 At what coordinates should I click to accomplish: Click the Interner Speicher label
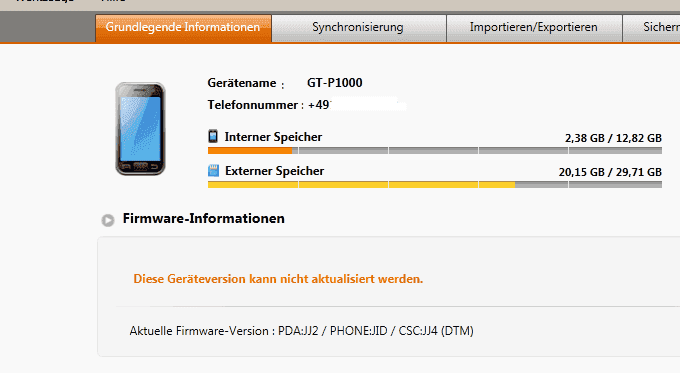[273, 137]
